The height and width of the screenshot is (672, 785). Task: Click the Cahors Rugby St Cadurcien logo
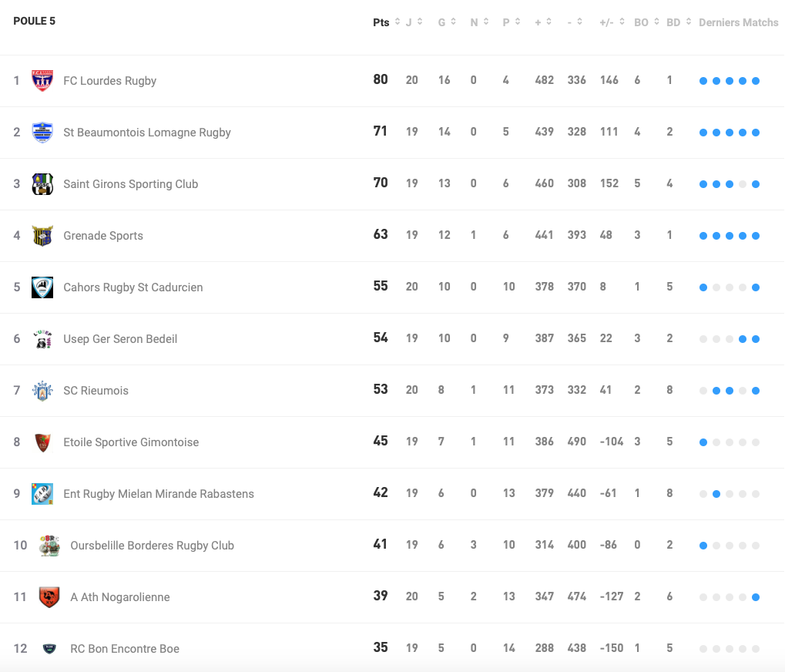point(42,287)
